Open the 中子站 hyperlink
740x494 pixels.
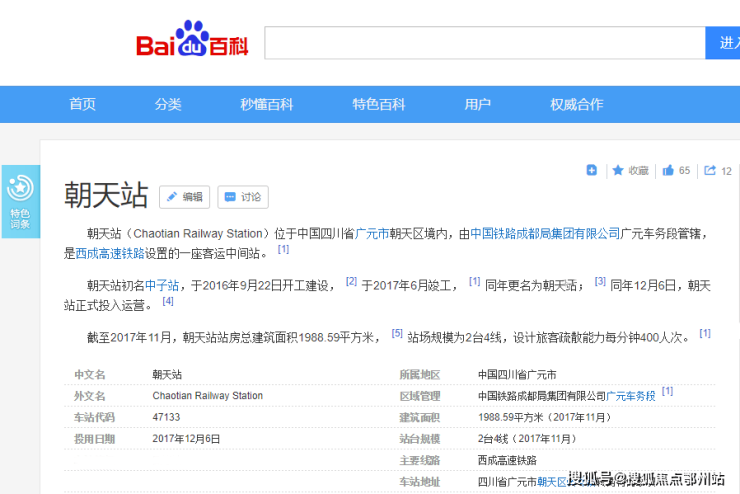click(162, 285)
